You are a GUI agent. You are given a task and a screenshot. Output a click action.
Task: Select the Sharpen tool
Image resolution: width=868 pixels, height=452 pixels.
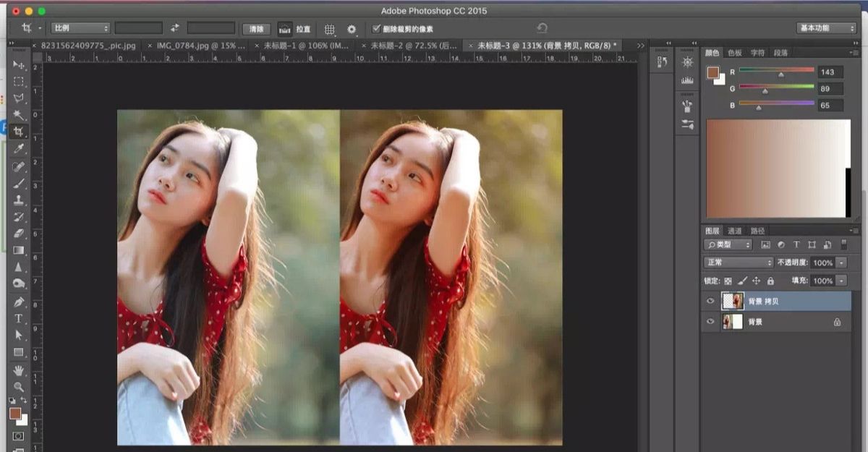coord(19,267)
